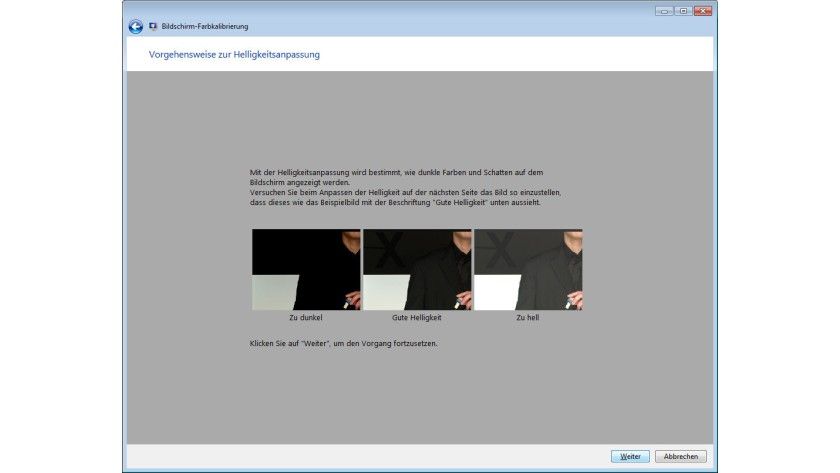Click paragraph starting 'Mit der Helligkeitsanpassung wird bestimmt'
This screenshot has width=840, height=473.
point(396,177)
